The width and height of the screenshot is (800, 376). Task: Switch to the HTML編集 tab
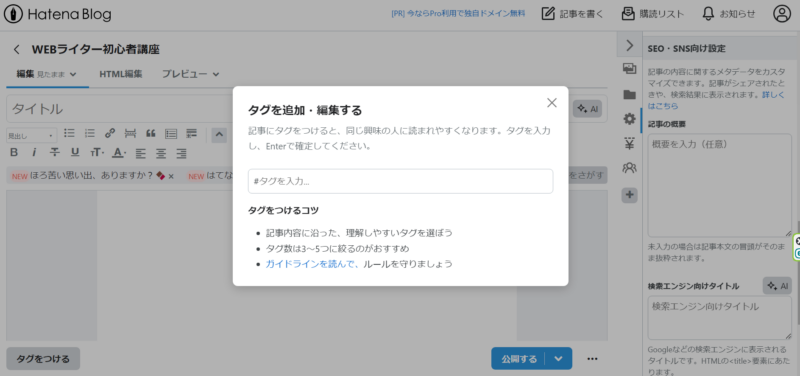120,74
